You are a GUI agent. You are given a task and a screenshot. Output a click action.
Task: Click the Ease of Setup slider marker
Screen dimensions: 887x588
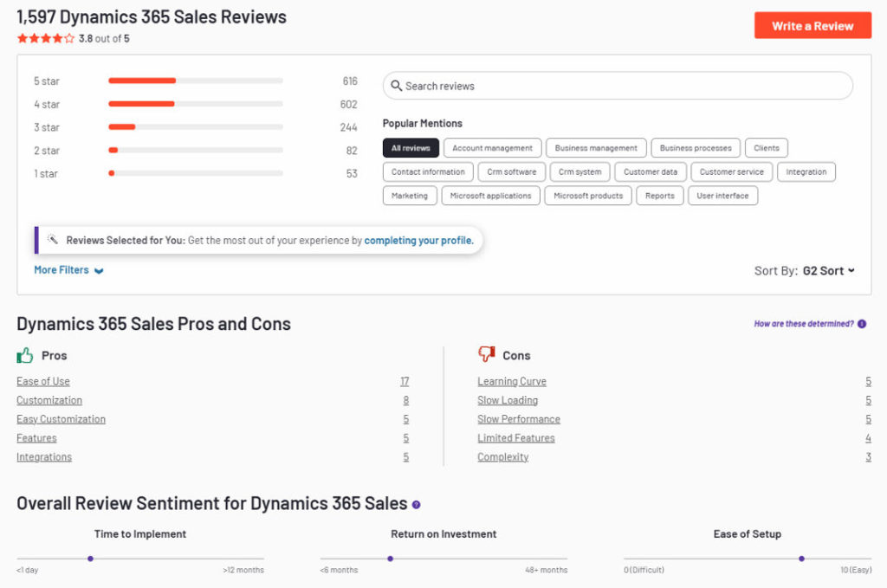click(801, 559)
